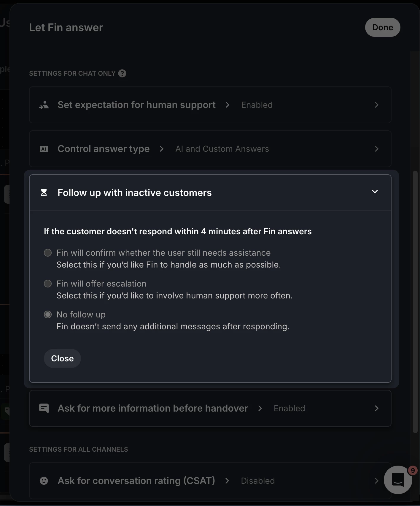
Task: Select the 'No follow up' radio option
Action: [48, 314]
